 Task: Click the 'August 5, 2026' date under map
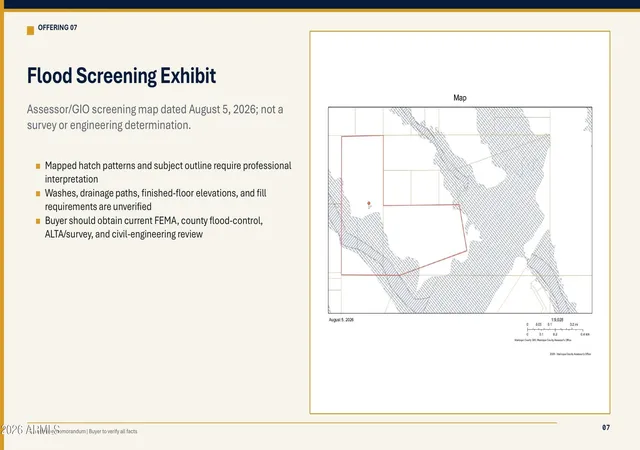point(341,320)
